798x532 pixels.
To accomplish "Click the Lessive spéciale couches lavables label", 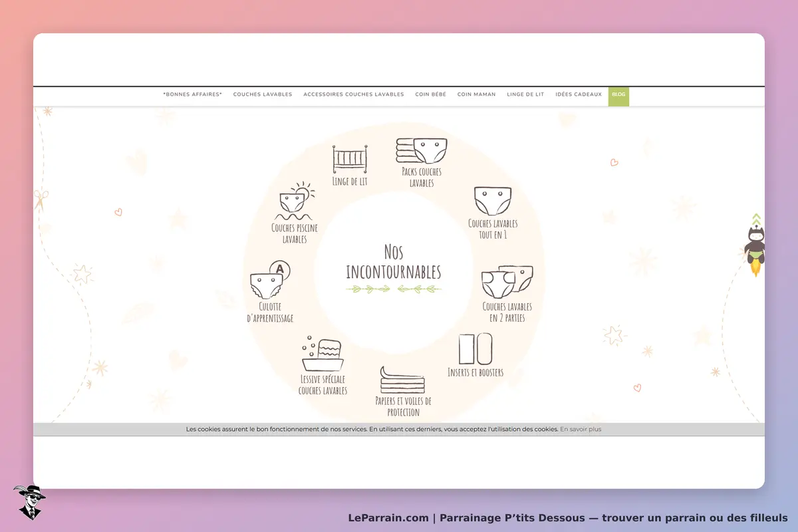I will pos(323,385).
